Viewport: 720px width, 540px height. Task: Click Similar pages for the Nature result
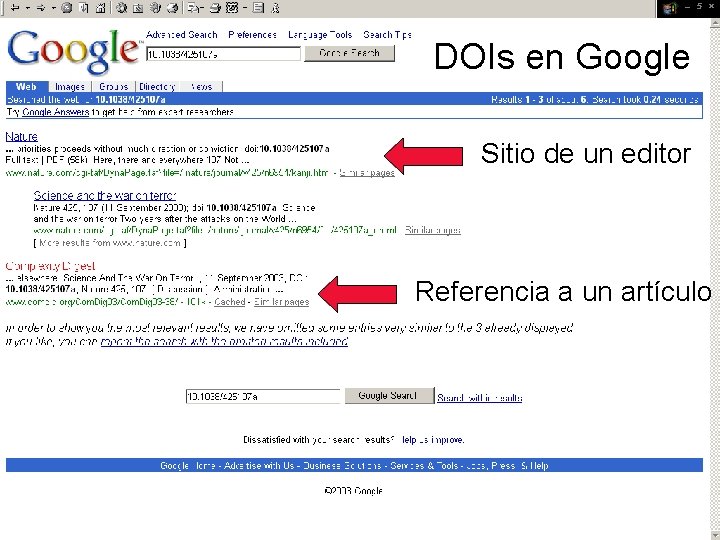367,173
